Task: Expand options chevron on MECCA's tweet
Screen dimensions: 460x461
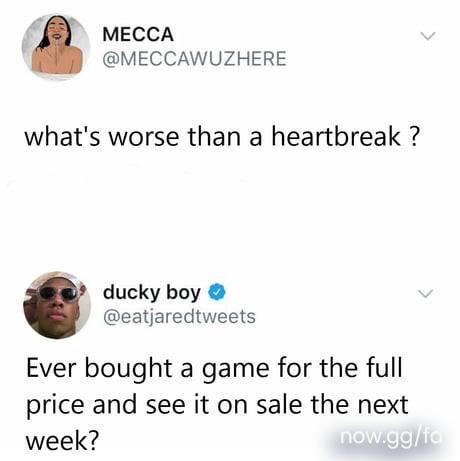Action: [428, 35]
